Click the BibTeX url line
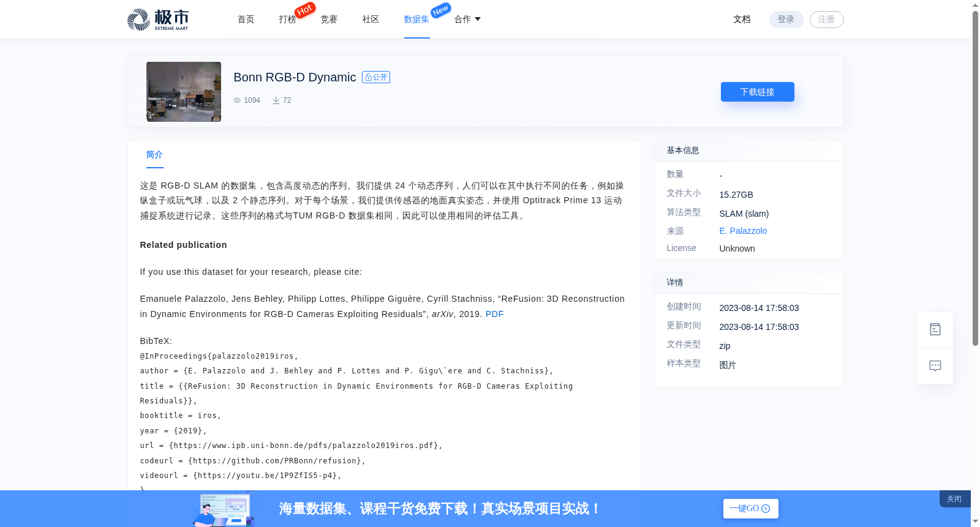Image resolution: width=980 pixels, height=527 pixels. 291,446
